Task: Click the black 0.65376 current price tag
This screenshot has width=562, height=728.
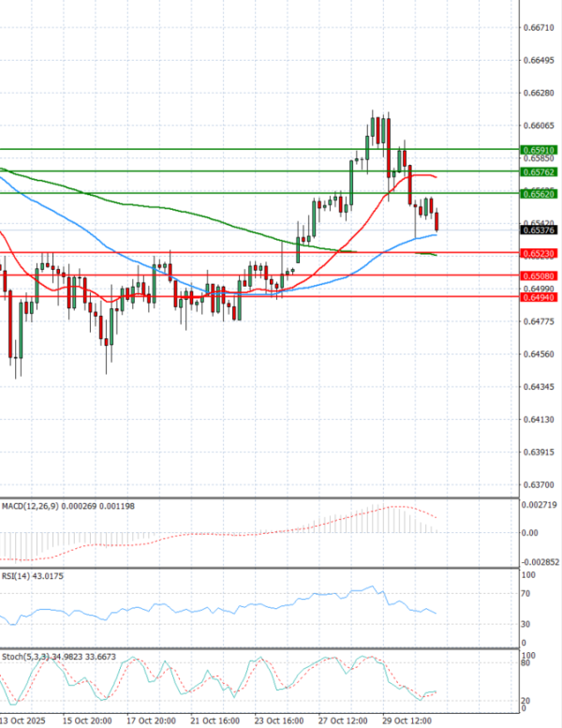Action: (x=538, y=230)
